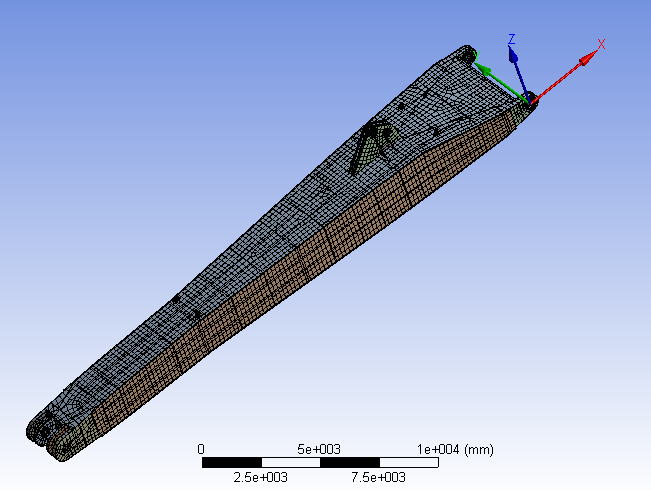The image size is (651, 490).
Task: Click the blue Z axis arrow
Action: pyautogui.click(x=516, y=68)
